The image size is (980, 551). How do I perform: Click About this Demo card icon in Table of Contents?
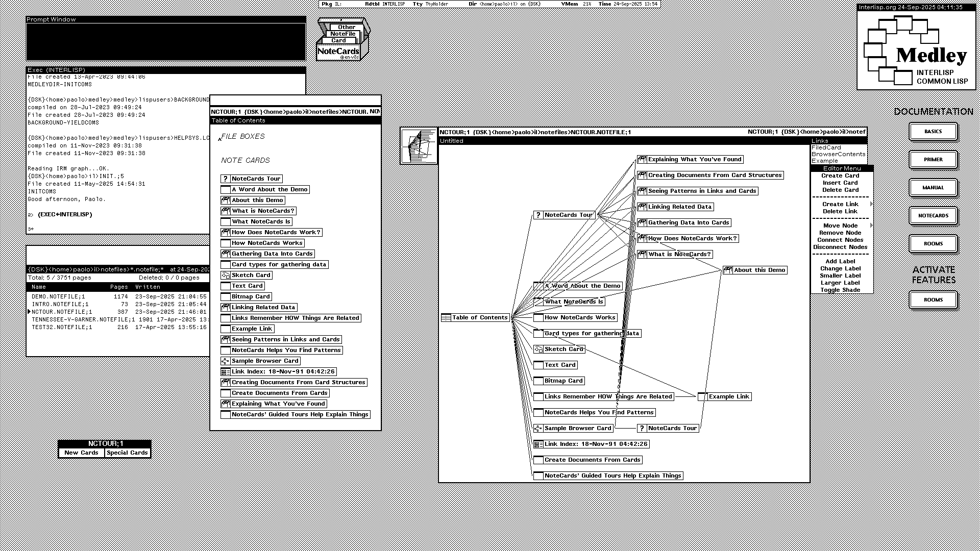pos(226,200)
